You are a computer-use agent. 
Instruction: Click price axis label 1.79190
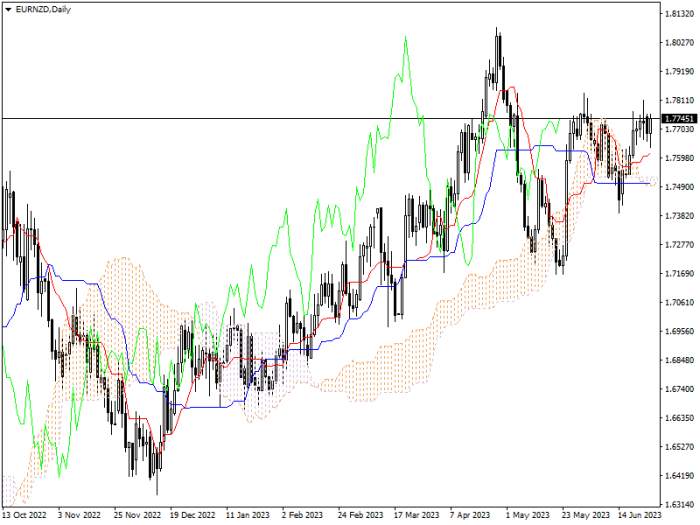pyautogui.click(x=679, y=71)
